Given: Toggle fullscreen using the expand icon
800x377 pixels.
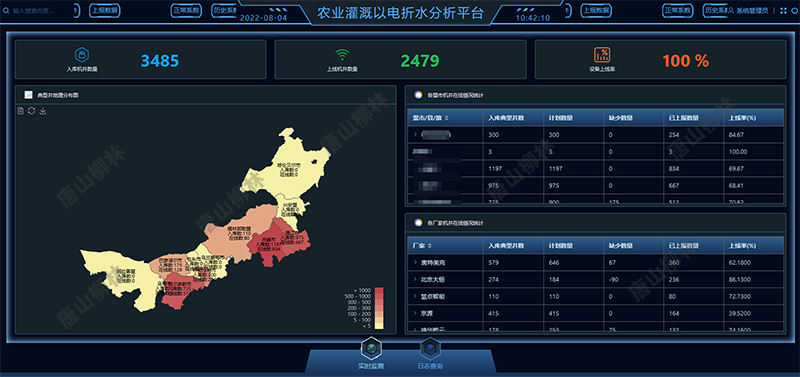Looking at the screenshot, I should point(783,10).
